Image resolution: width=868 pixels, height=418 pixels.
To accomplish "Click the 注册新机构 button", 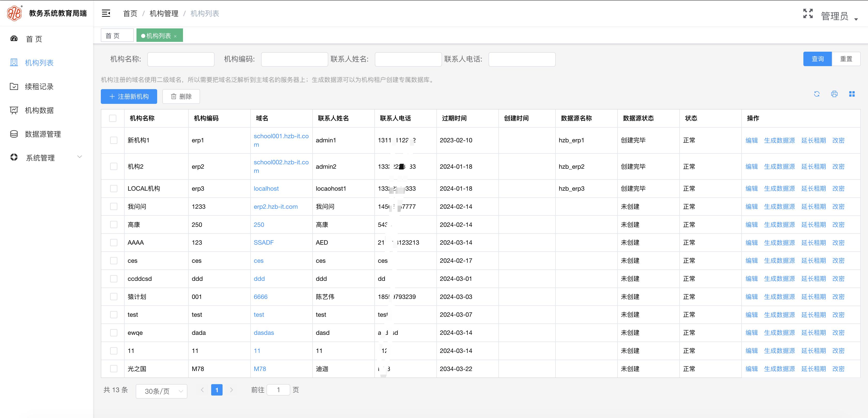I will point(129,97).
